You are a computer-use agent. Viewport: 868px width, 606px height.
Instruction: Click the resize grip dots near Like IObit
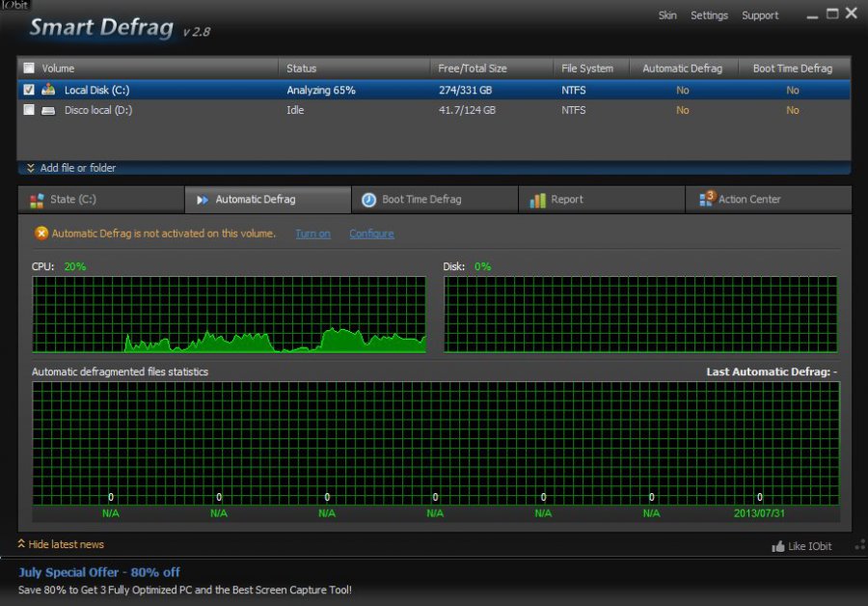click(860, 545)
